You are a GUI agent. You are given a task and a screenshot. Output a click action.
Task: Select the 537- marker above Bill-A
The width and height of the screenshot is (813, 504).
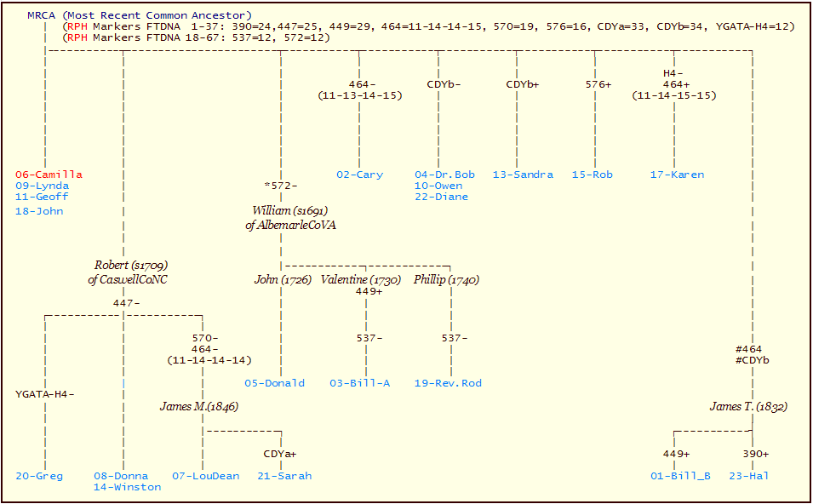click(369, 338)
